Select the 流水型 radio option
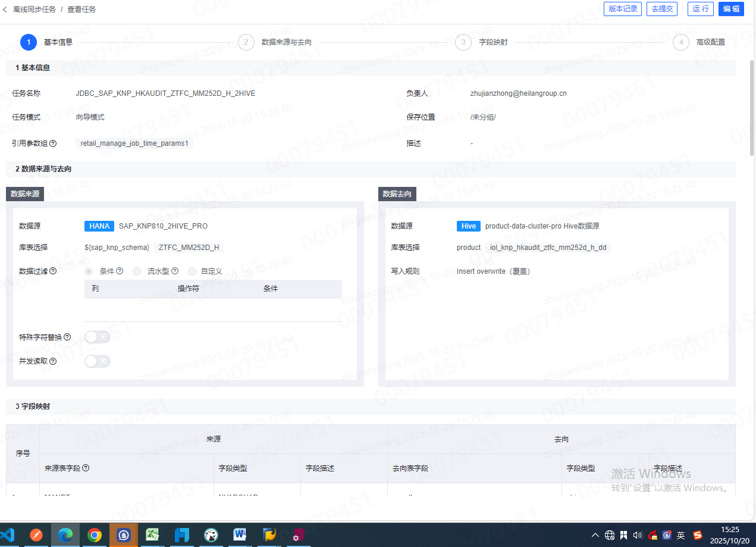The width and height of the screenshot is (756, 547). (137, 271)
